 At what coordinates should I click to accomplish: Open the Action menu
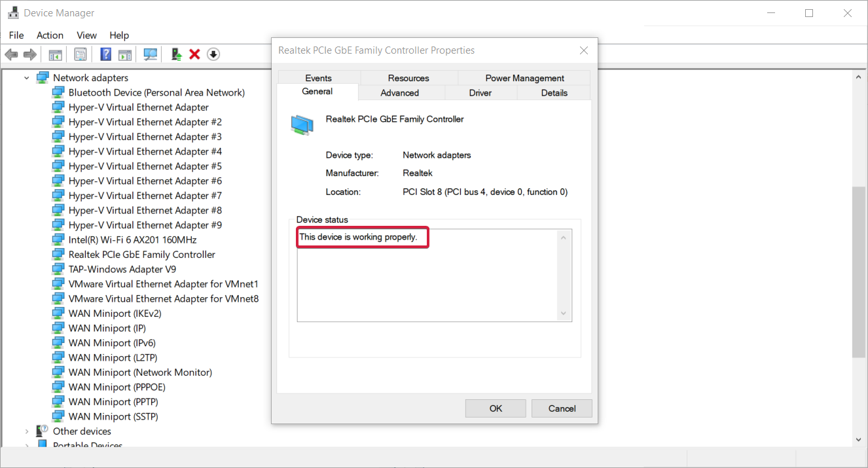click(x=50, y=35)
